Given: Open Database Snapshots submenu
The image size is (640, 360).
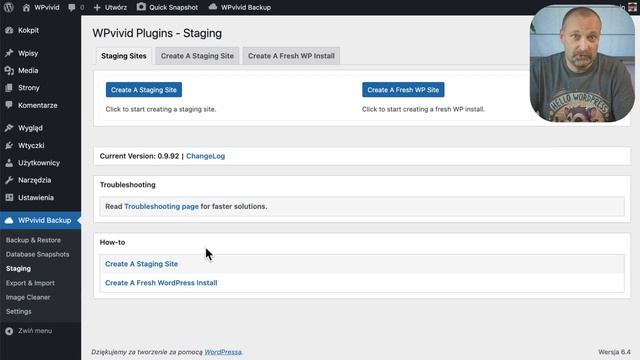Looking at the screenshot, I should (x=38, y=254).
